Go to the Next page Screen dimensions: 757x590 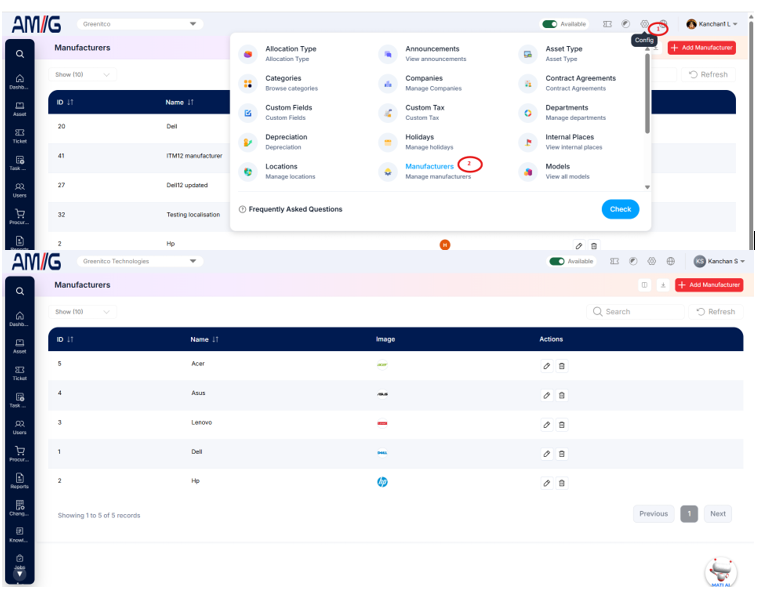(717, 514)
